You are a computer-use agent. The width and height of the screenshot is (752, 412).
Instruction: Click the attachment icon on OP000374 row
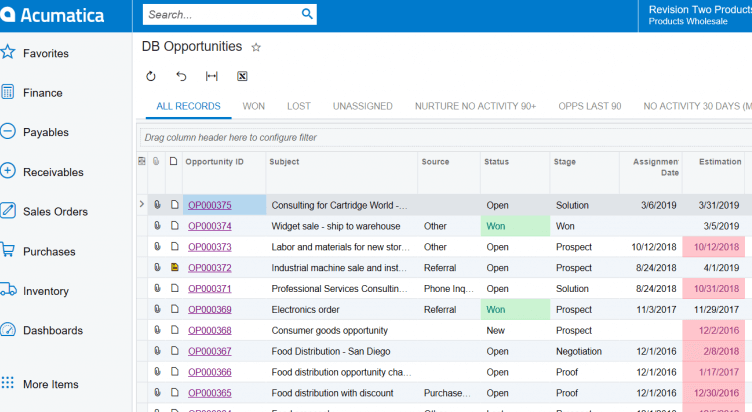pyautogui.click(x=157, y=225)
